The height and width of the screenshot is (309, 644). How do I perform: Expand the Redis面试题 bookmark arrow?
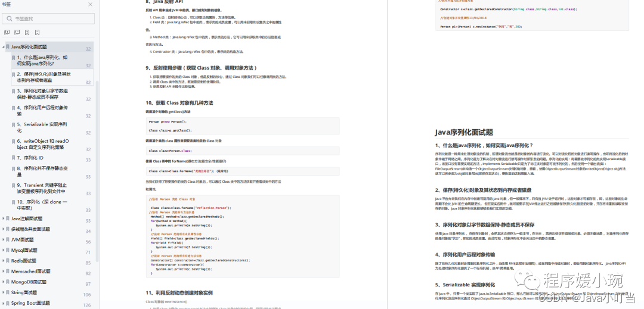point(4,261)
